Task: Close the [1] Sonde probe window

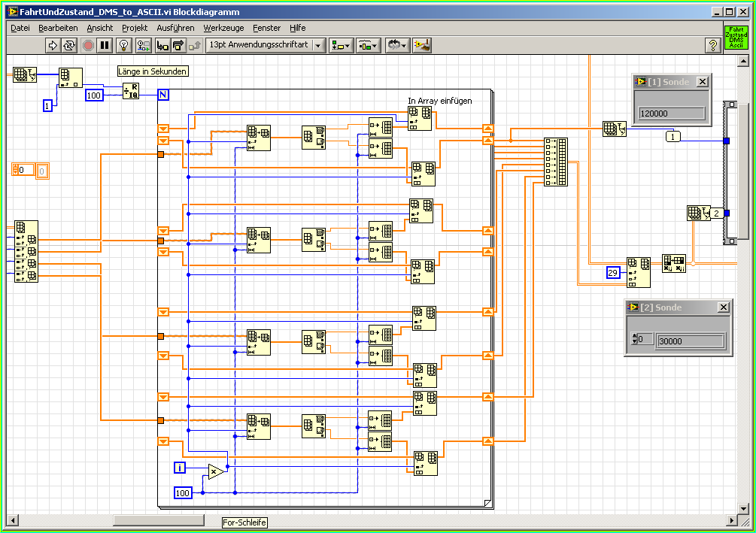Action: pos(703,82)
